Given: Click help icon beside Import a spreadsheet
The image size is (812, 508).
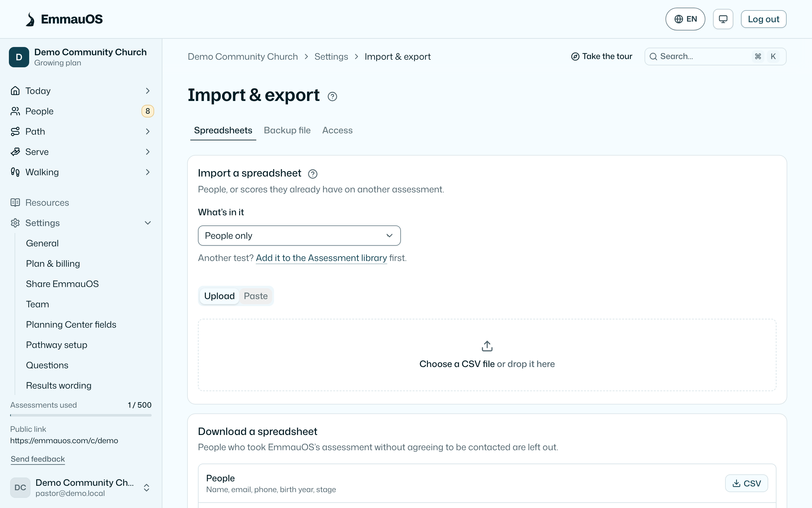Looking at the screenshot, I should pyautogui.click(x=312, y=174).
